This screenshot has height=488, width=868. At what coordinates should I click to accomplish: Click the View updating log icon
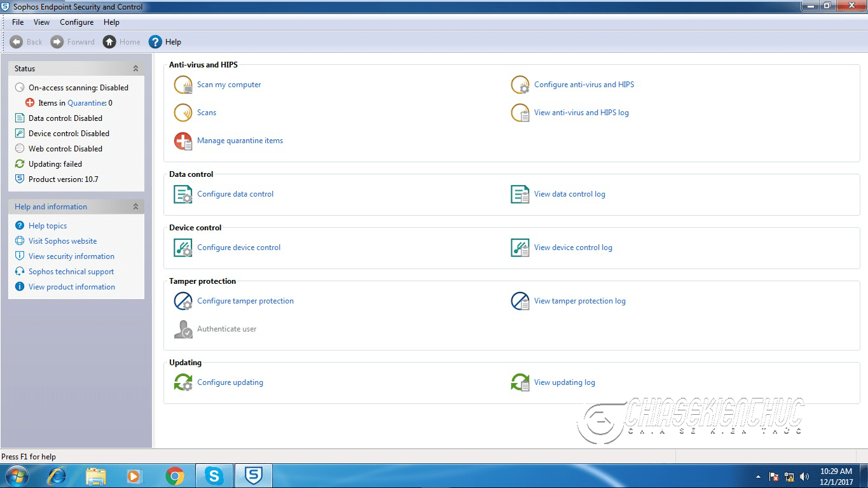[x=520, y=382]
